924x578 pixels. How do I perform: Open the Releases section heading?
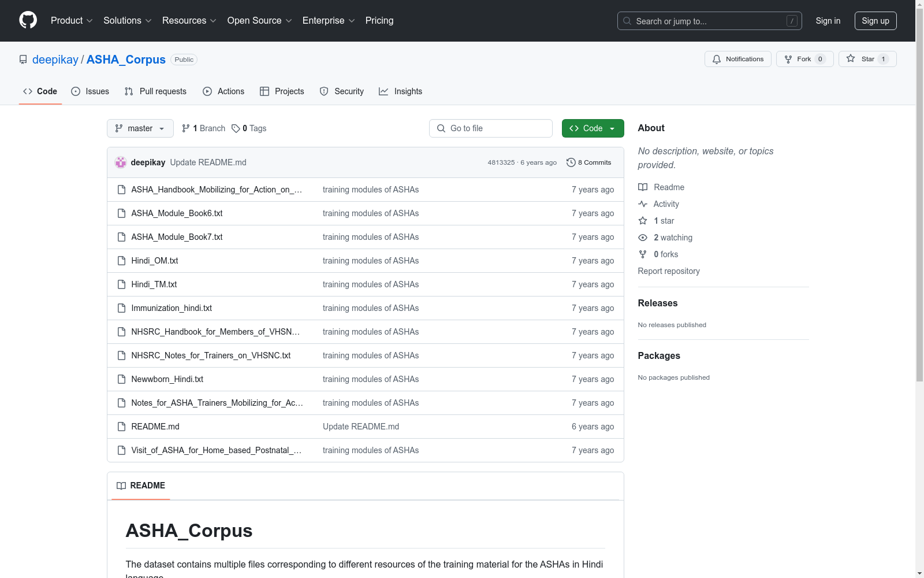pos(658,303)
